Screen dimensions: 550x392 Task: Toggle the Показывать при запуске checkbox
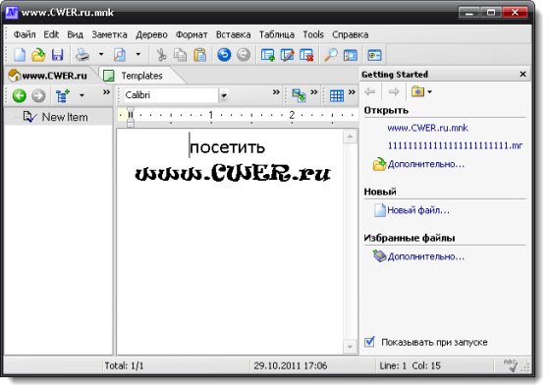369,342
